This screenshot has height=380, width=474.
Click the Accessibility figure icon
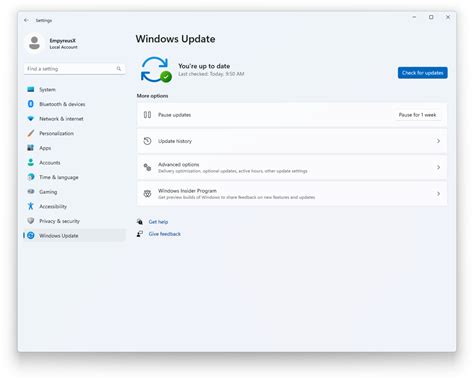coord(31,206)
